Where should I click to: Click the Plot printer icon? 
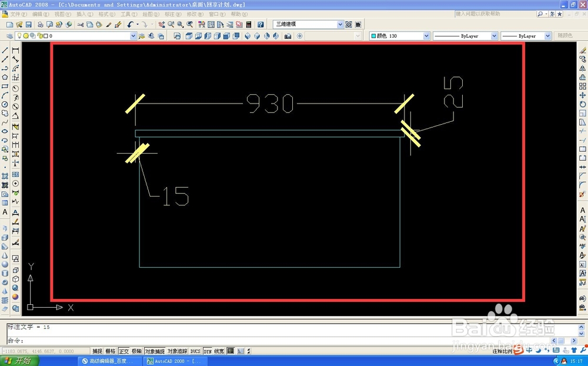40,25
